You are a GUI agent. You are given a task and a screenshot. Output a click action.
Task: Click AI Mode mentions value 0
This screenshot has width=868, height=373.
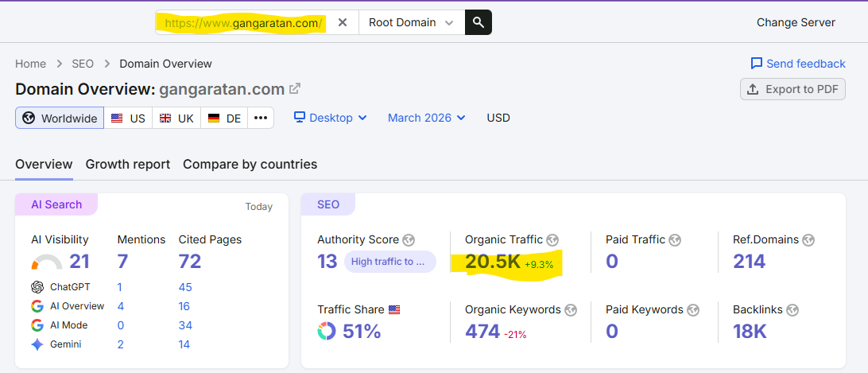(x=121, y=325)
